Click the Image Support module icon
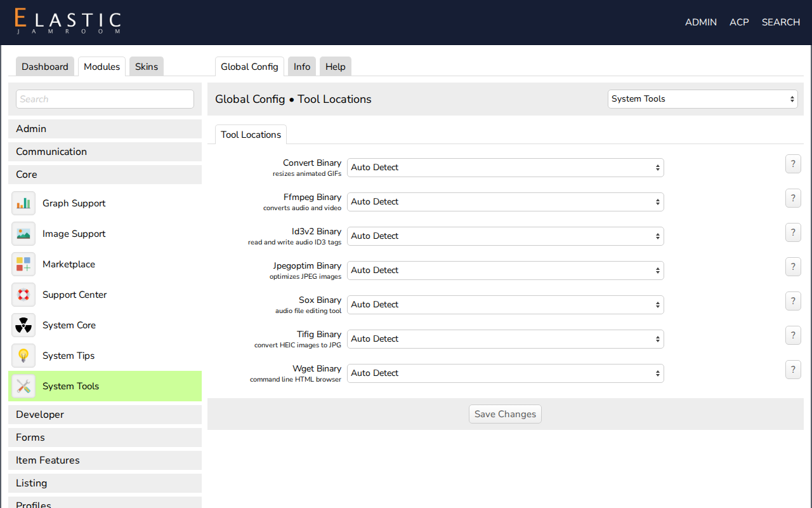The image size is (812, 508). [x=23, y=234]
